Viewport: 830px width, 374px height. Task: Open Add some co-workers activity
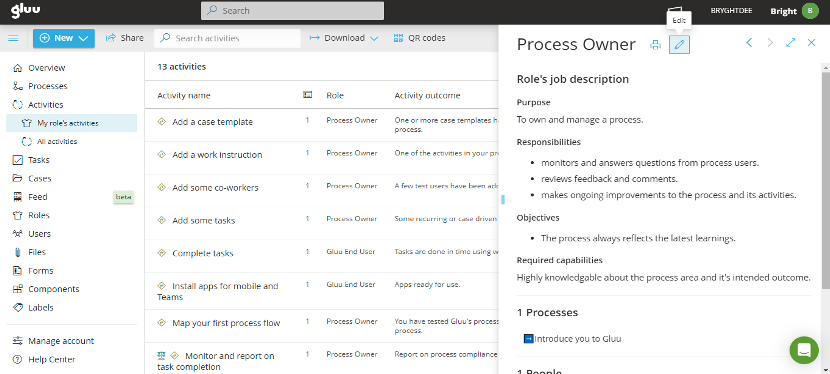(x=215, y=188)
